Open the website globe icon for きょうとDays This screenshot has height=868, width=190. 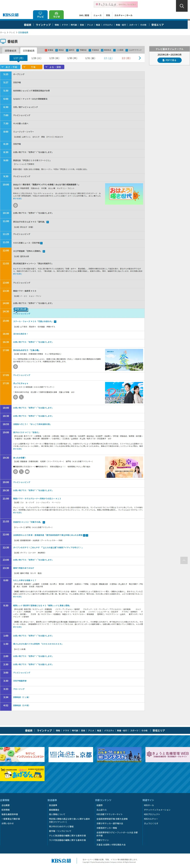tap(15, 397)
